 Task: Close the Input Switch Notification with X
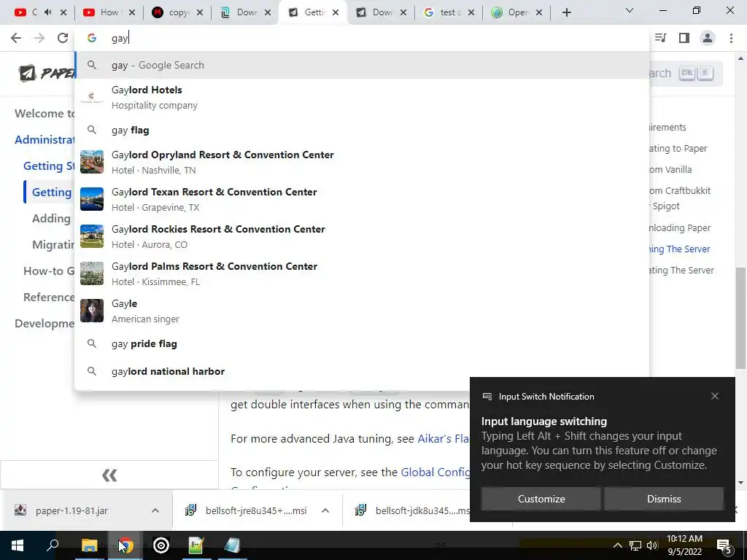pos(715,396)
